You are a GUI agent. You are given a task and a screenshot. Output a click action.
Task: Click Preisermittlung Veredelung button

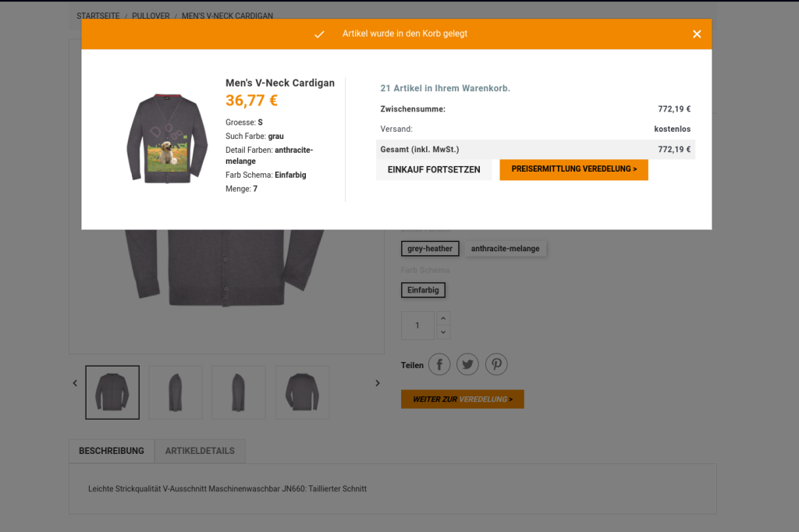tap(574, 170)
